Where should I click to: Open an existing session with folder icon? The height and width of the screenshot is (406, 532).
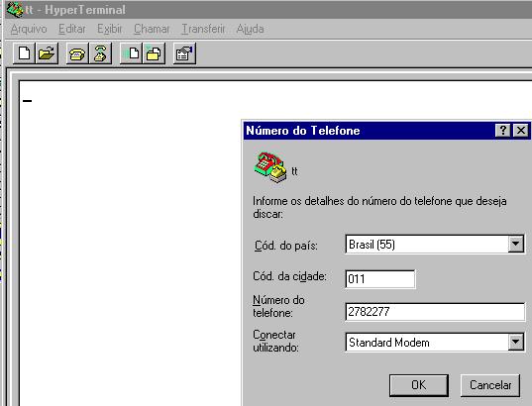click(x=47, y=53)
